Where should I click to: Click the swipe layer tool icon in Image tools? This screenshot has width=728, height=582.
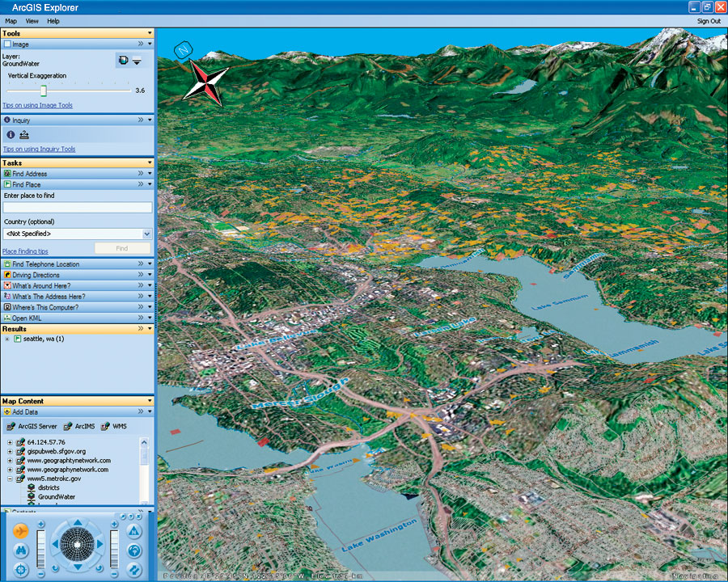pyautogui.click(x=137, y=61)
